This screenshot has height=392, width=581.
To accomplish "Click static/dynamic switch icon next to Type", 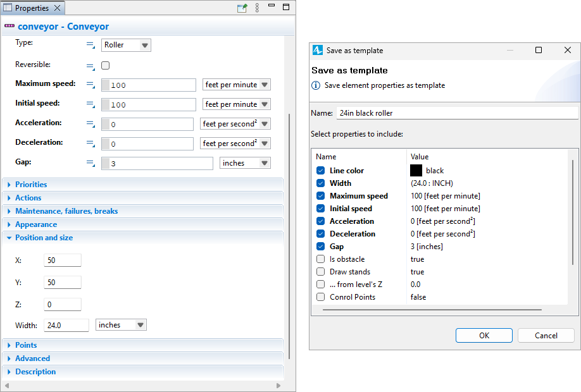I will pos(91,46).
